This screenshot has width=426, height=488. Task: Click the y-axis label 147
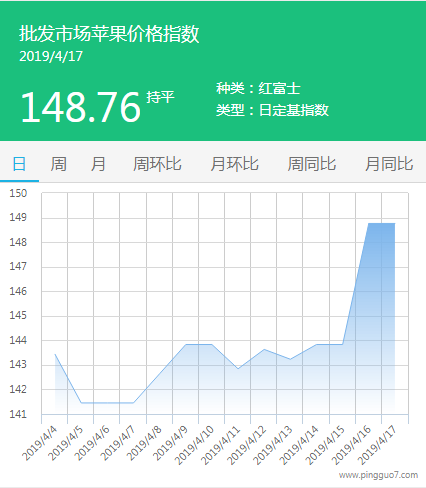(x=18, y=266)
